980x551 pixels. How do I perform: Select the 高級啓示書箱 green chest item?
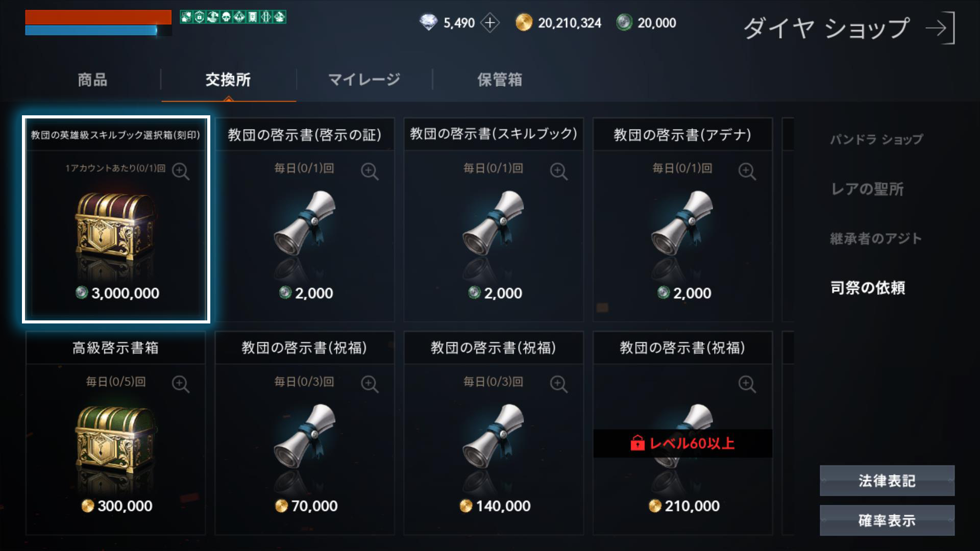click(116, 433)
